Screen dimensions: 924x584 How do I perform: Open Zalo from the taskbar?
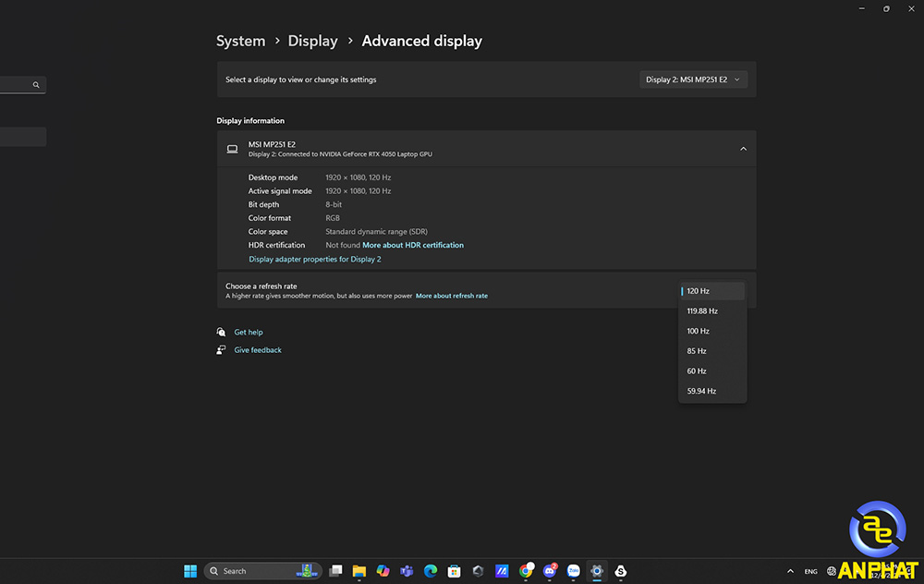coord(574,570)
